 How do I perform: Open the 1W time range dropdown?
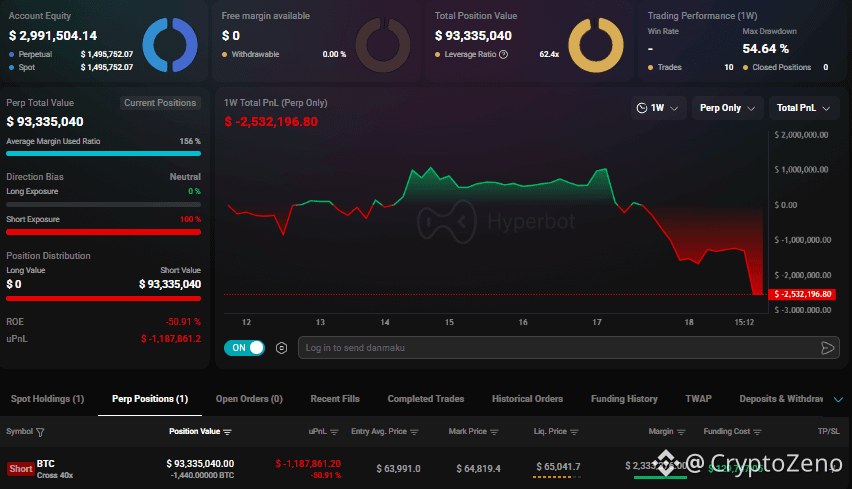pyautogui.click(x=658, y=108)
